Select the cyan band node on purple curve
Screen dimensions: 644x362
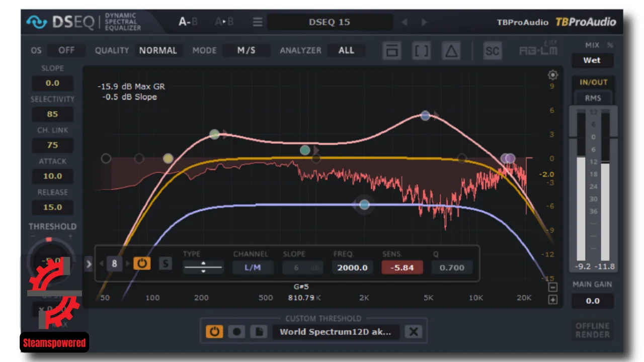point(364,205)
